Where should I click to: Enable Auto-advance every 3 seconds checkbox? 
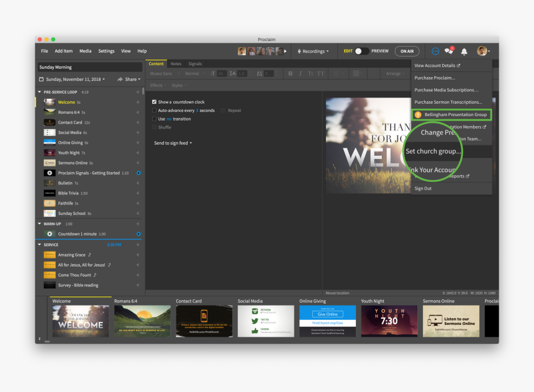154,111
